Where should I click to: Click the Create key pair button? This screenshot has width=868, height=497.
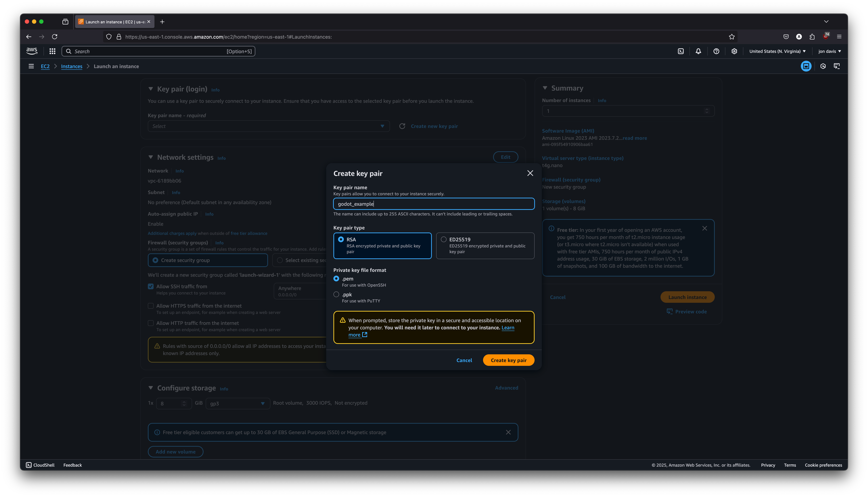508,360
